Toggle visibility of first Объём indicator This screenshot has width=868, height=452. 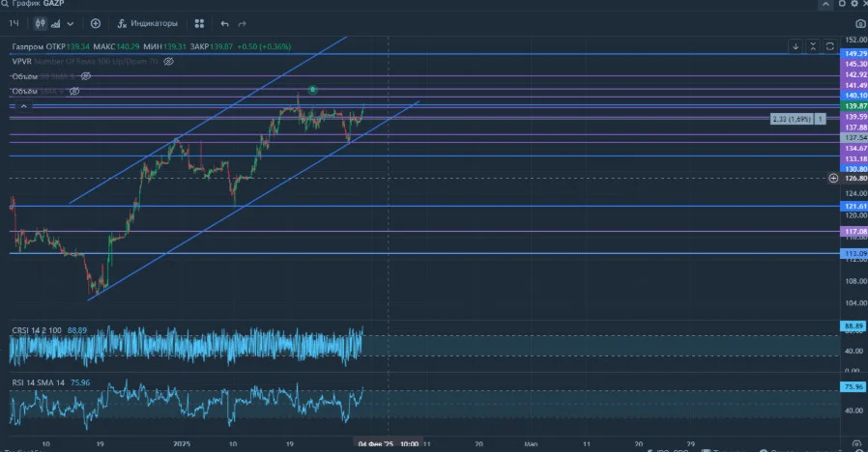point(86,76)
